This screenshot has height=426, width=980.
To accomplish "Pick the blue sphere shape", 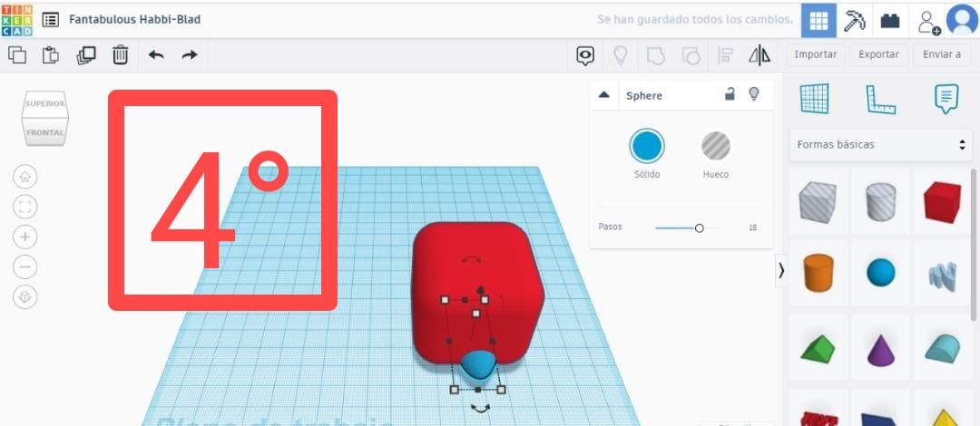I will [x=880, y=273].
